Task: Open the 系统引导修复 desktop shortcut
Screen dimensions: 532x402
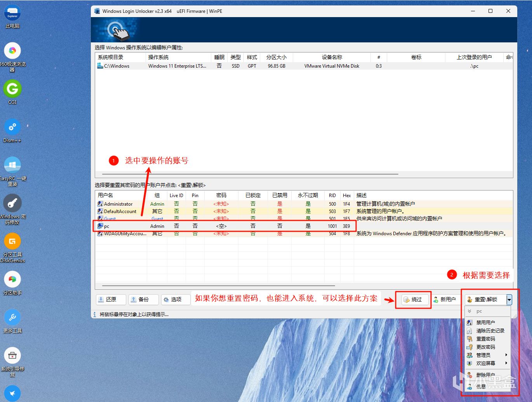Action: tap(12, 362)
